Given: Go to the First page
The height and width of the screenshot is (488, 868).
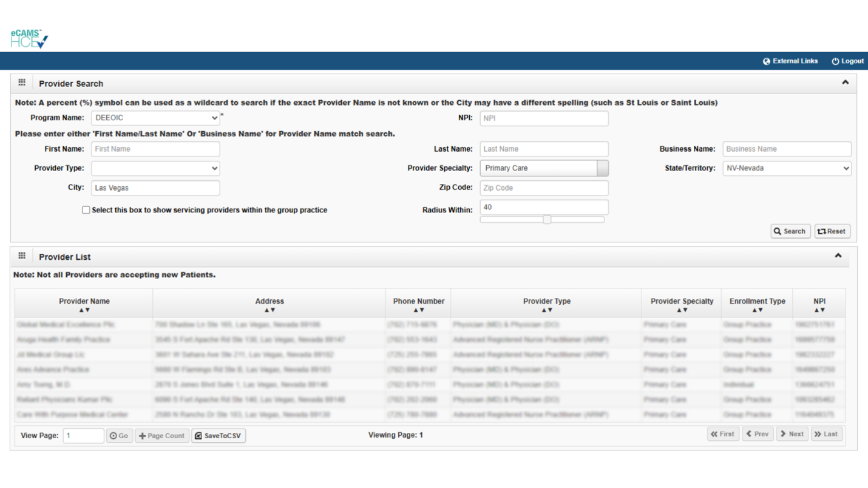Looking at the screenshot, I should coord(723,434).
